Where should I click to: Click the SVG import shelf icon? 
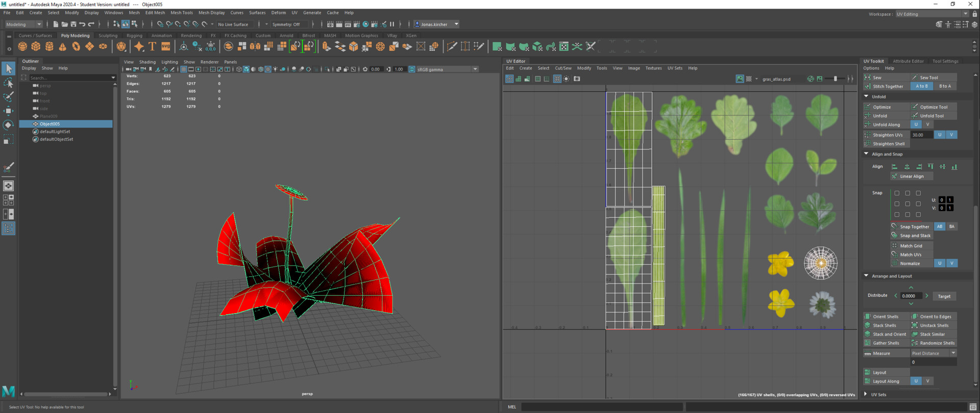click(166, 46)
